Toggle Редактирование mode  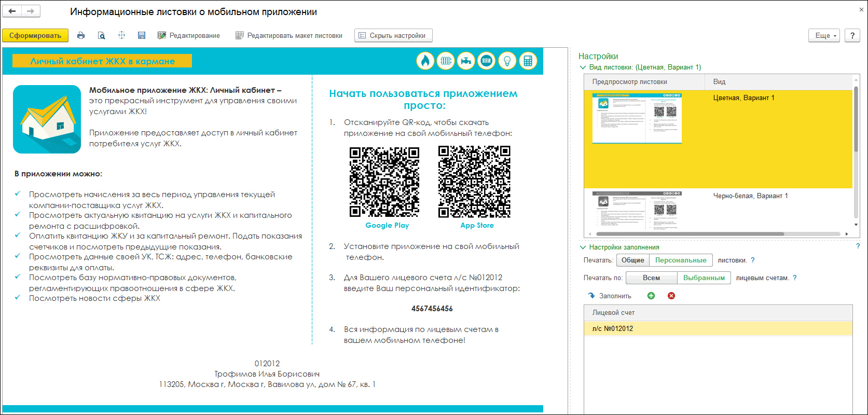coord(189,35)
